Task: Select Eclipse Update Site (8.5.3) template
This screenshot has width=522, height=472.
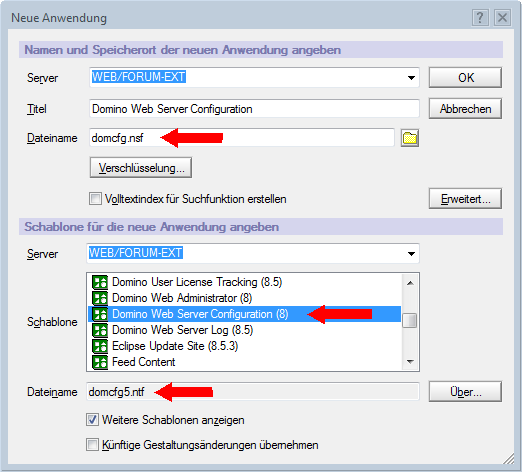Action: pyautogui.click(x=175, y=346)
